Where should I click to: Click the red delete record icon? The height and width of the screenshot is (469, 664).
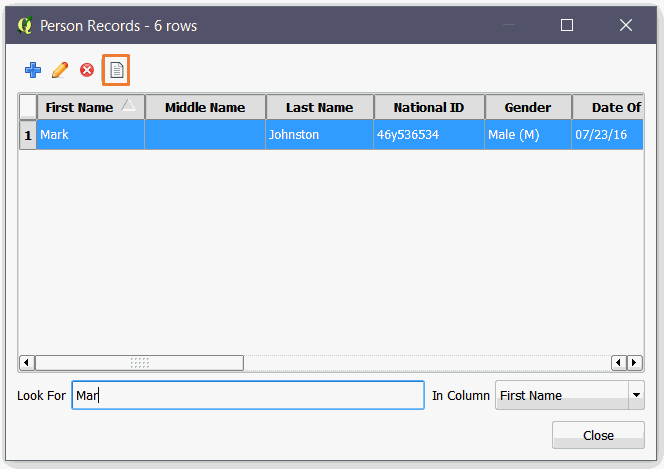[87, 70]
